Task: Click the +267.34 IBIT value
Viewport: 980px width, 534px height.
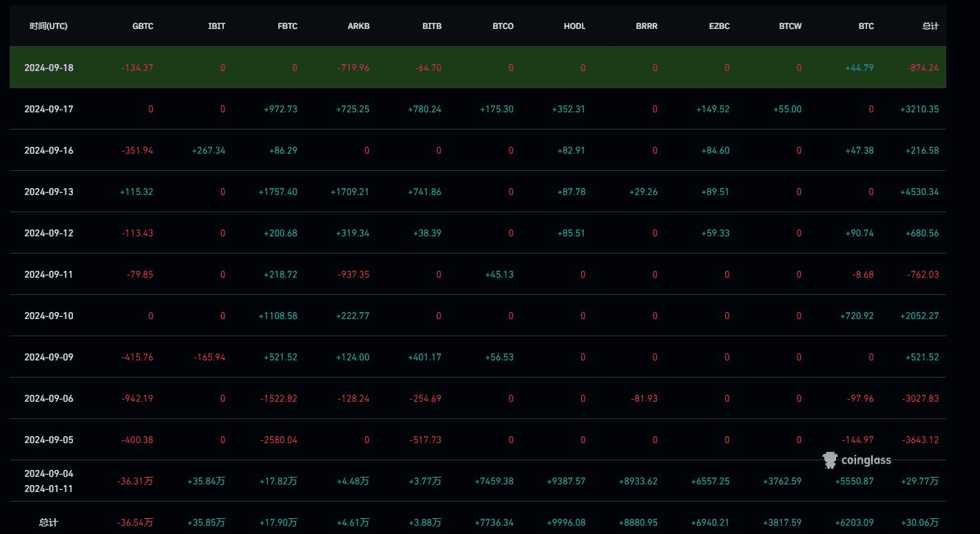Action: [x=209, y=150]
